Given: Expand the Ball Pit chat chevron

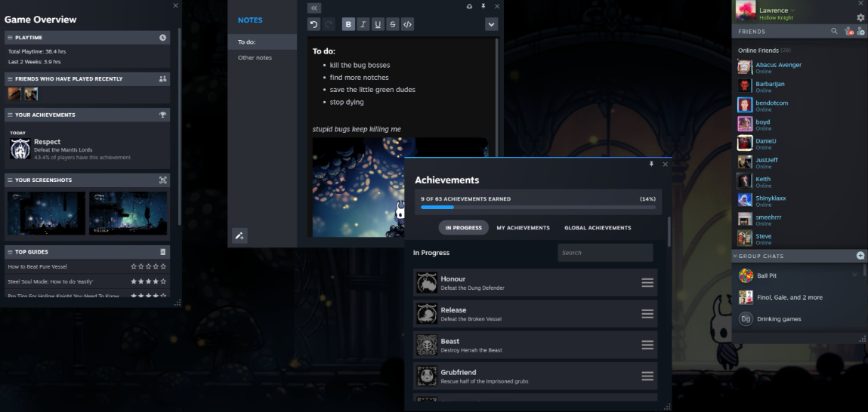Looking at the screenshot, I should pyautogui.click(x=854, y=275).
